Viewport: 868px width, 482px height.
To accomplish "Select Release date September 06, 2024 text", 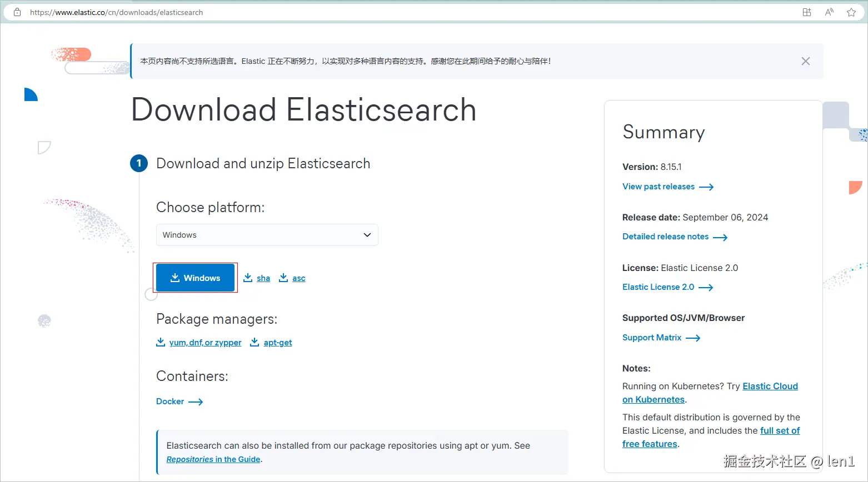I will (695, 217).
